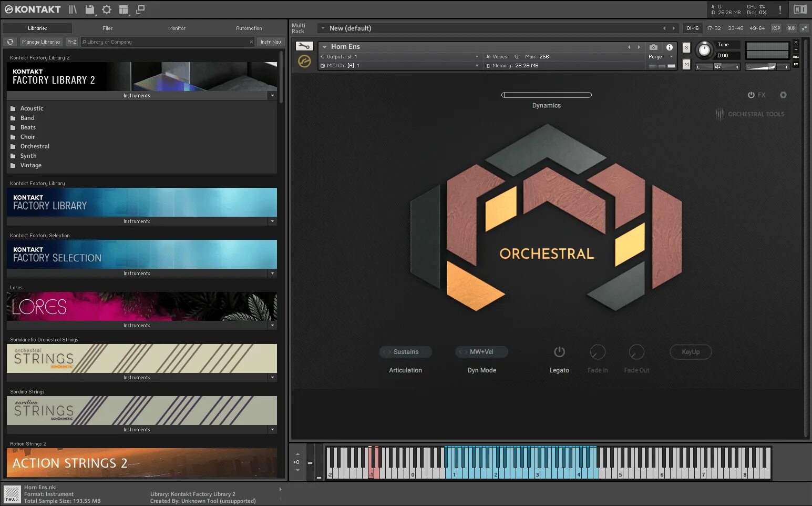Go to next multi preset arrow
This screenshot has height=506, width=812.
click(673, 28)
